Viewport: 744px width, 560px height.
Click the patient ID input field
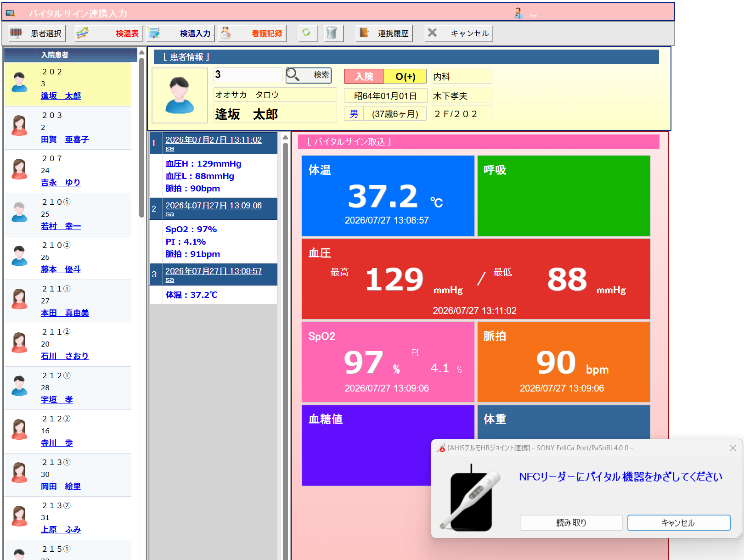(248, 74)
